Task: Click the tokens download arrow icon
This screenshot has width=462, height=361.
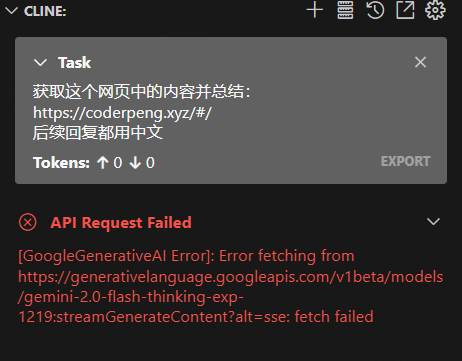Action: [x=135, y=163]
